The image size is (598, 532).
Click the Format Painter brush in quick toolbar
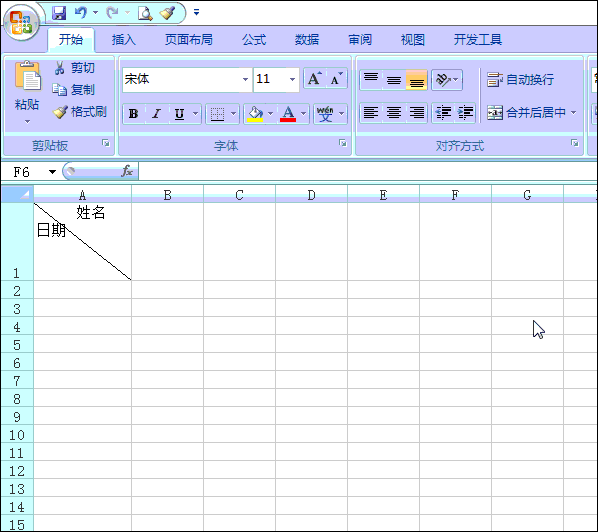(x=167, y=13)
